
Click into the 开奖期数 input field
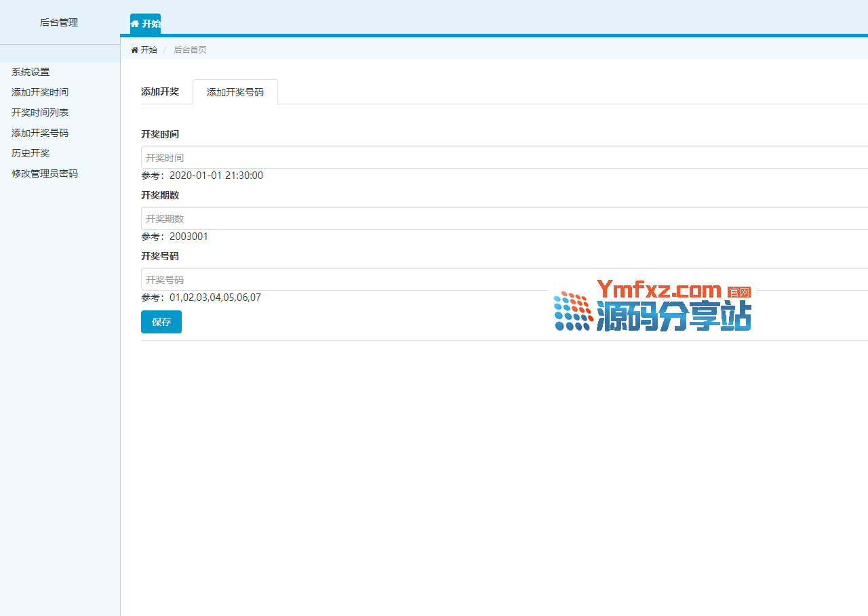point(503,218)
